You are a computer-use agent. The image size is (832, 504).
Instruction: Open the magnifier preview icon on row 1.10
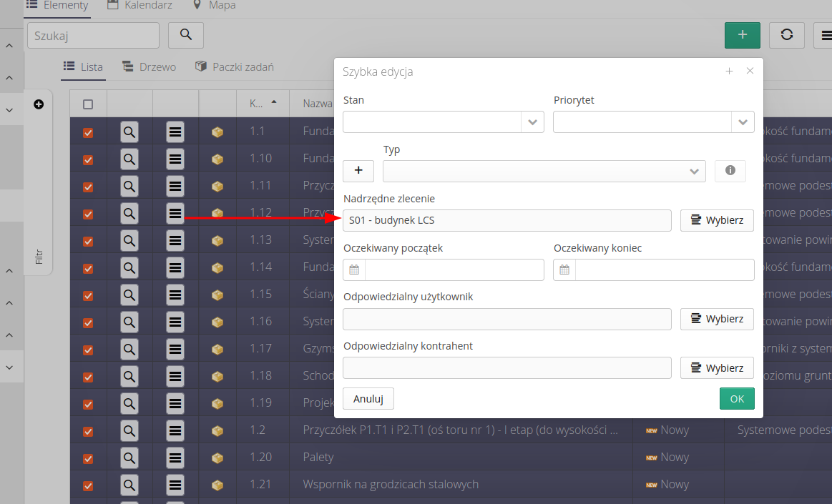pyautogui.click(x=129, y=159)
